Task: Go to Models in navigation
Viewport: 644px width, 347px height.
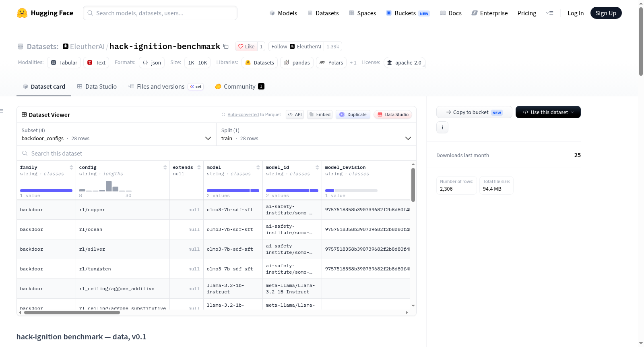Action: click(283, 13)
